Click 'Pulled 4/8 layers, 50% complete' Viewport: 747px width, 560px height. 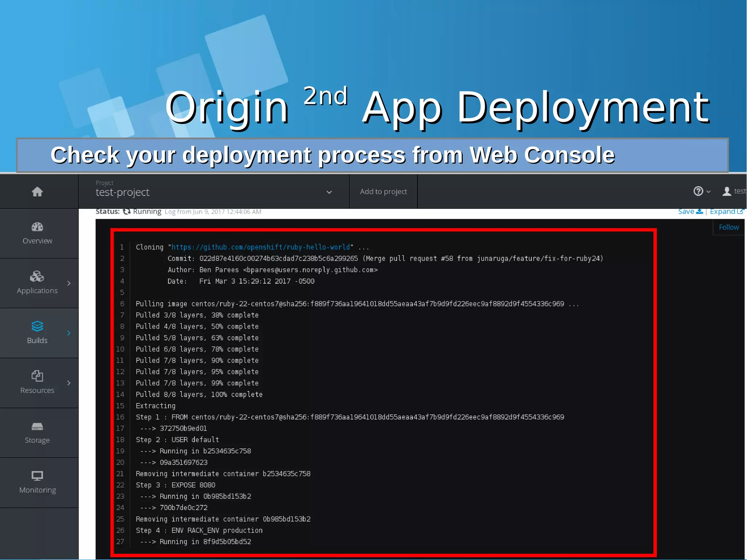[x=197, y=326]
